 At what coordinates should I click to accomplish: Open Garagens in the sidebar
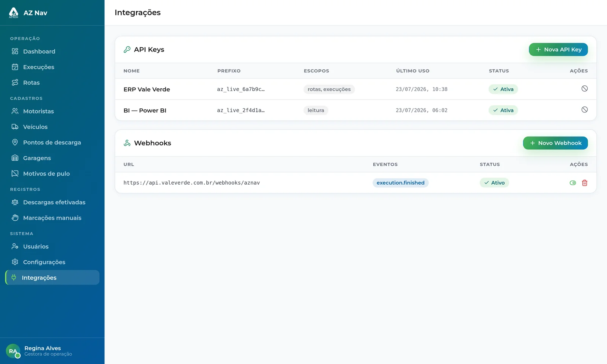click(x=52, y=158)
